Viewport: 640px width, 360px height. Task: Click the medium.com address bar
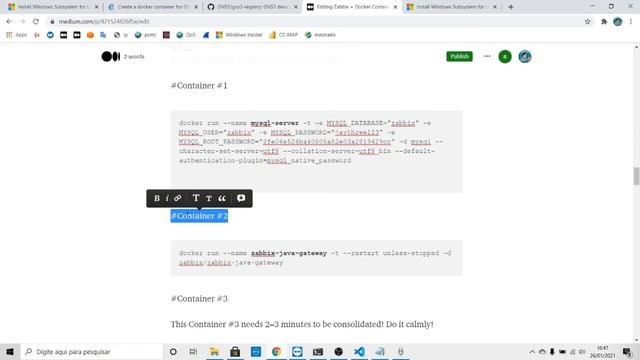[x=314, y=22]
